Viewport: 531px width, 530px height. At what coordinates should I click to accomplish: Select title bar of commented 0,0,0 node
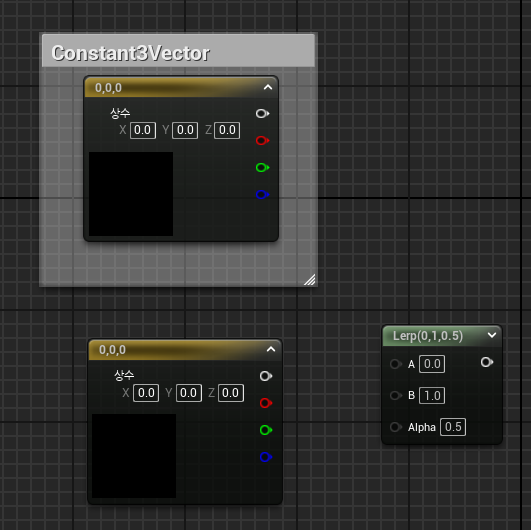point(181,87)
